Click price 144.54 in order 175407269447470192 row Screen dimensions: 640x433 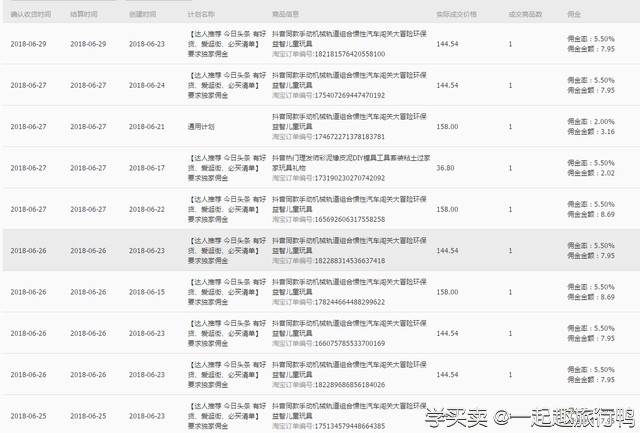pos(447,85)
